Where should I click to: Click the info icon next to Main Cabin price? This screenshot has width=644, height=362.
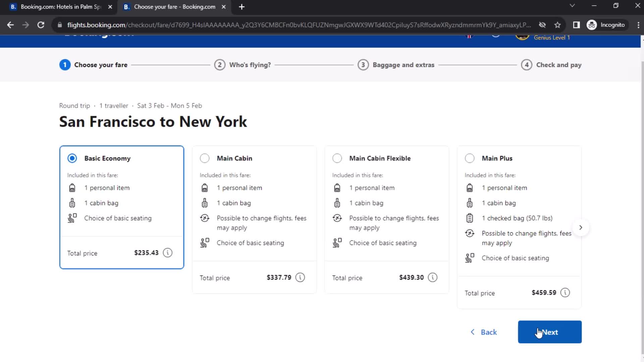point(301,277)
